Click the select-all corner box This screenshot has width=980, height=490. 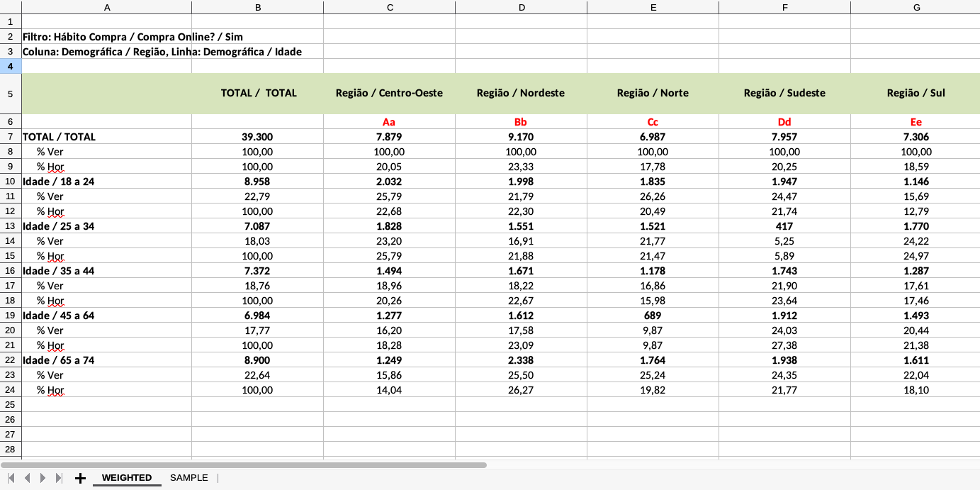(x=11, y=7)
